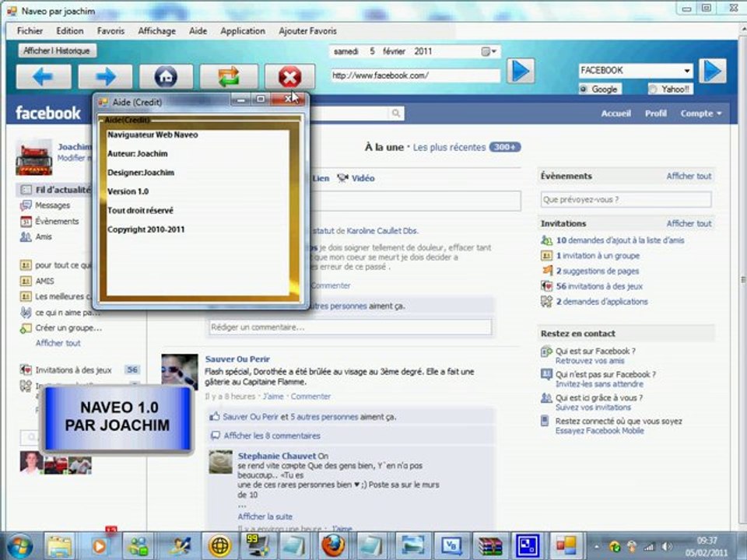This screenshot has width=747, height=560.
Task: Stop loading with the red X button
Action: pos(289,77)
